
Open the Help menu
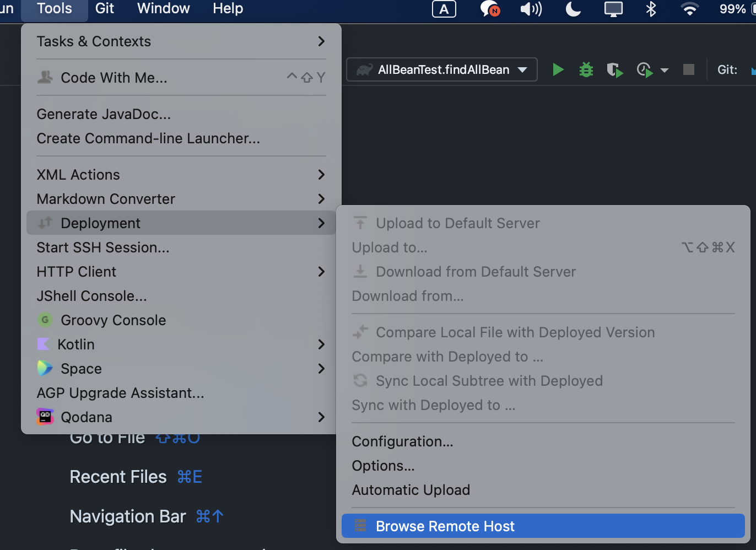coord(228,8)
